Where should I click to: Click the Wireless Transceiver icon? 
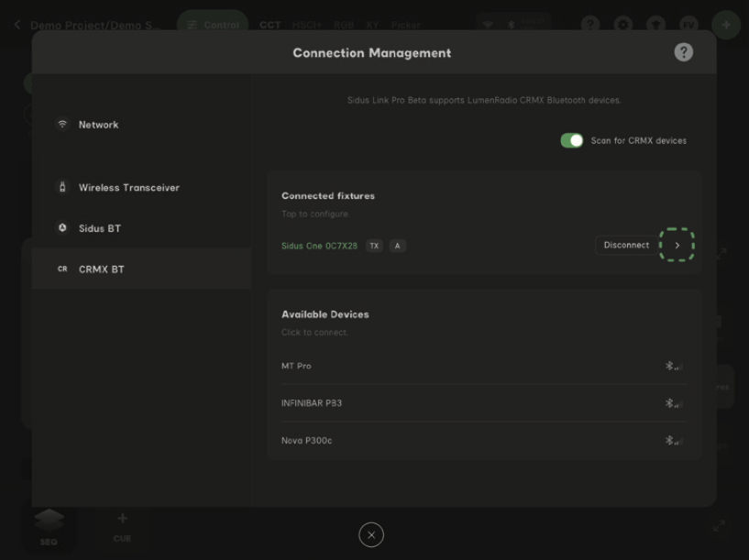(x=62, y=187)
